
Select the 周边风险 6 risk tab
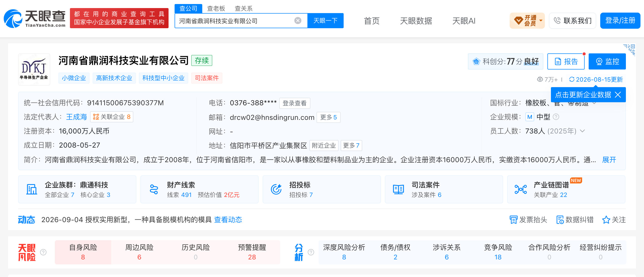coord(139,252)
